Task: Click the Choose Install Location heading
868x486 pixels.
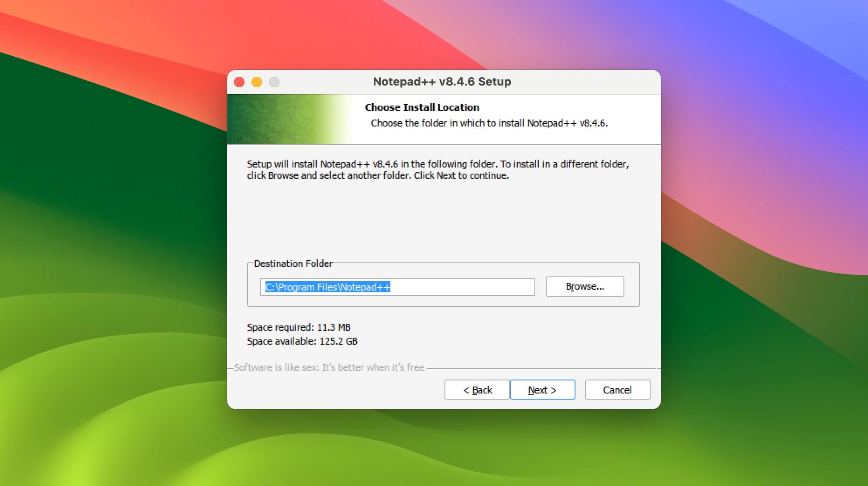Action: click(x=421, y=107)
